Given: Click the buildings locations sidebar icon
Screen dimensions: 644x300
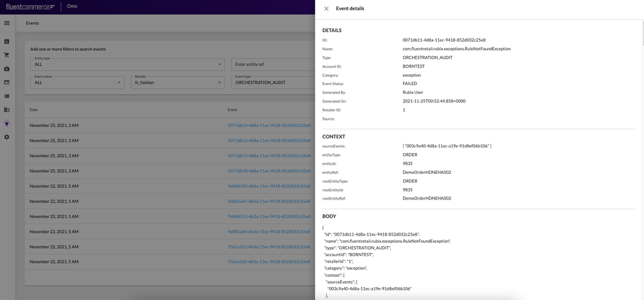Looking at the screenshot, I should [7, 109].
